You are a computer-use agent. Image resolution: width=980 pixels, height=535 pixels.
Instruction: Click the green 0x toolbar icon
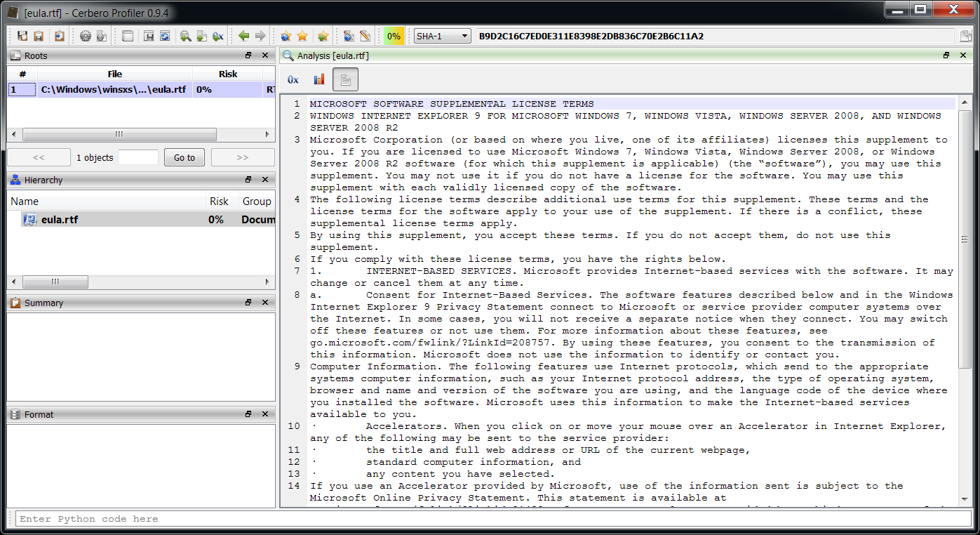click(x=218, y=36)
